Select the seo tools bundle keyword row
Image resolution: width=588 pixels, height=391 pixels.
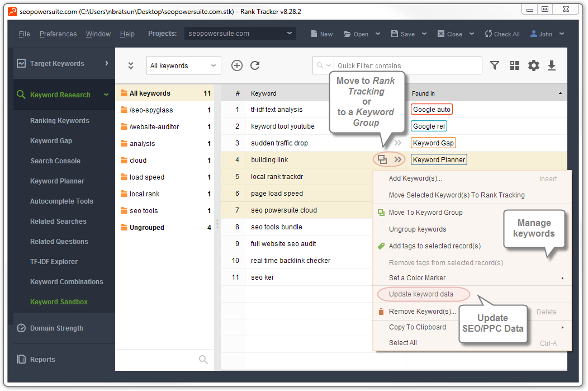(x=296, y=227)
